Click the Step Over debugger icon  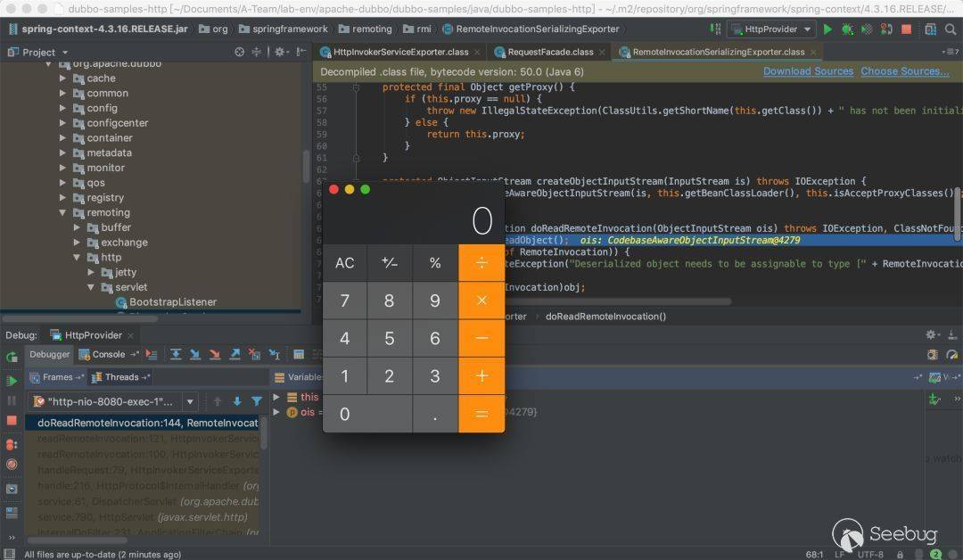176,354
